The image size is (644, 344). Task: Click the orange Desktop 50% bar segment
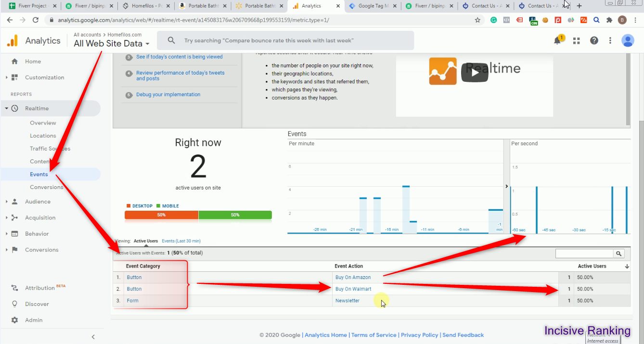(161, 215)
